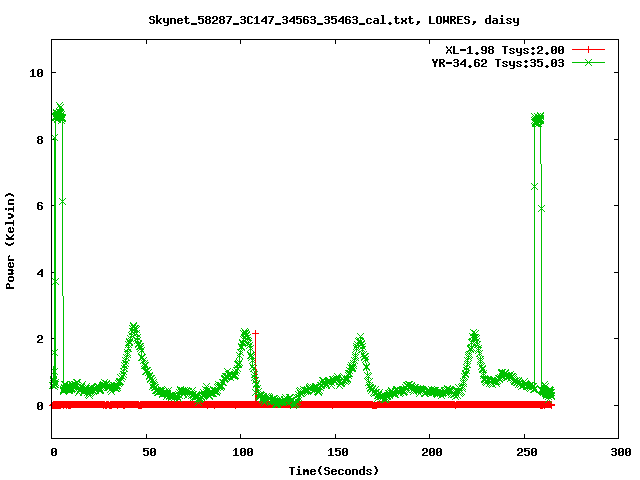Click x-axis tick label 250
This screenshot has height=480, width=640.
(527, 452)
